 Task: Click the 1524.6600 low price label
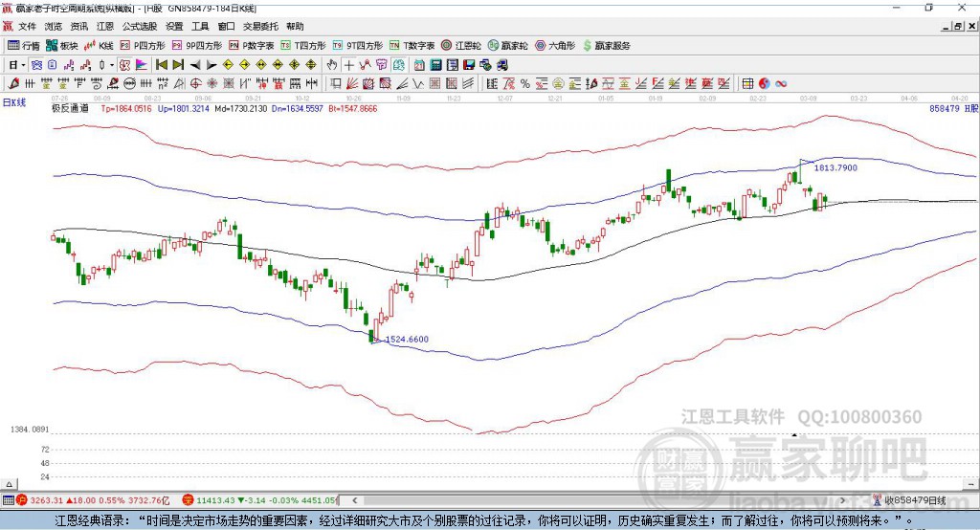click(x=407, y=340)
